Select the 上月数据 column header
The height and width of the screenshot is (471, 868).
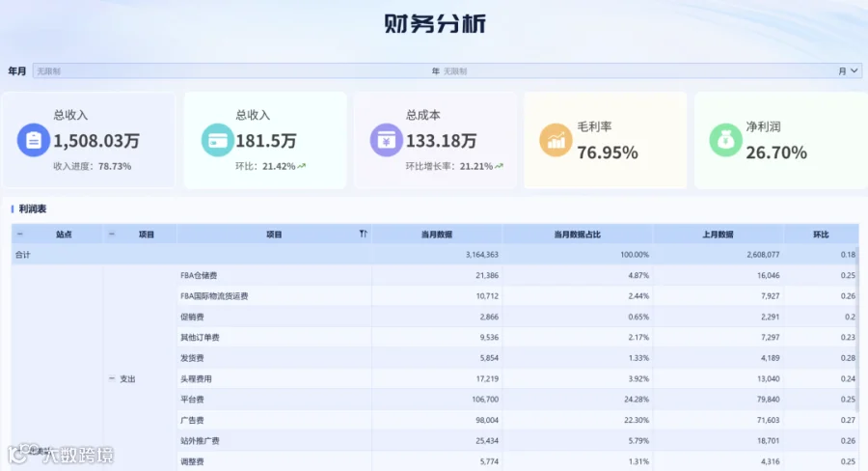pyautogui.click(x=718, y=235)
